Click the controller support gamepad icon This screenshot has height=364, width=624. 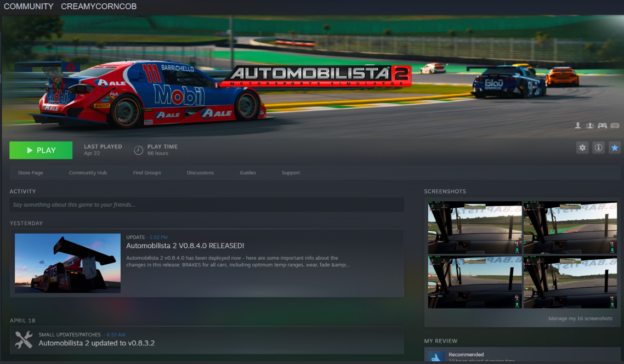(602, 126)
